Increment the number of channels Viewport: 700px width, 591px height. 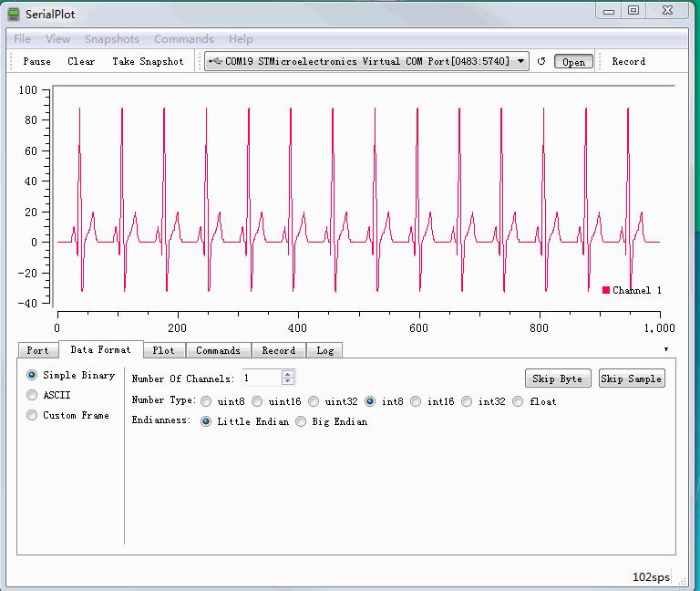288,374
